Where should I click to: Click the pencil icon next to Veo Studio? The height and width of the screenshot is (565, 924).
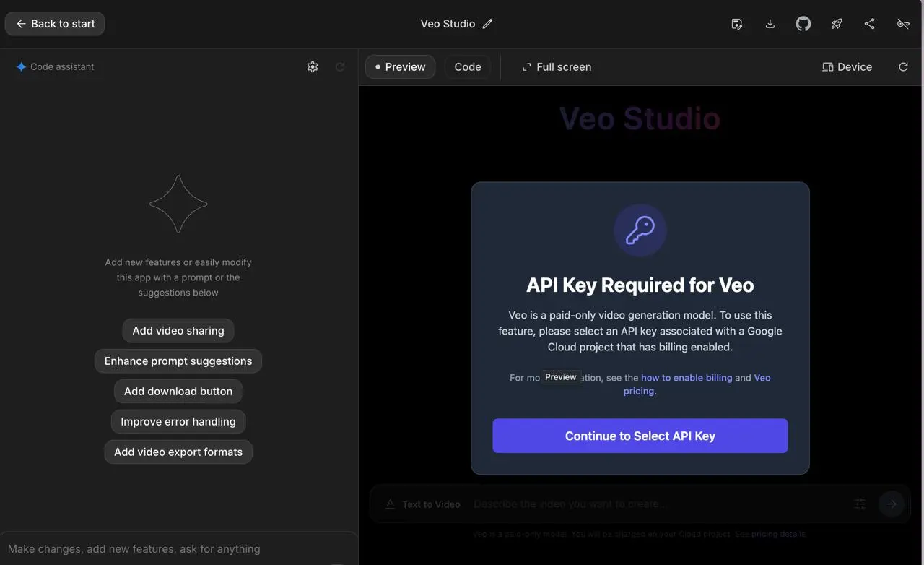pos(488,24)
